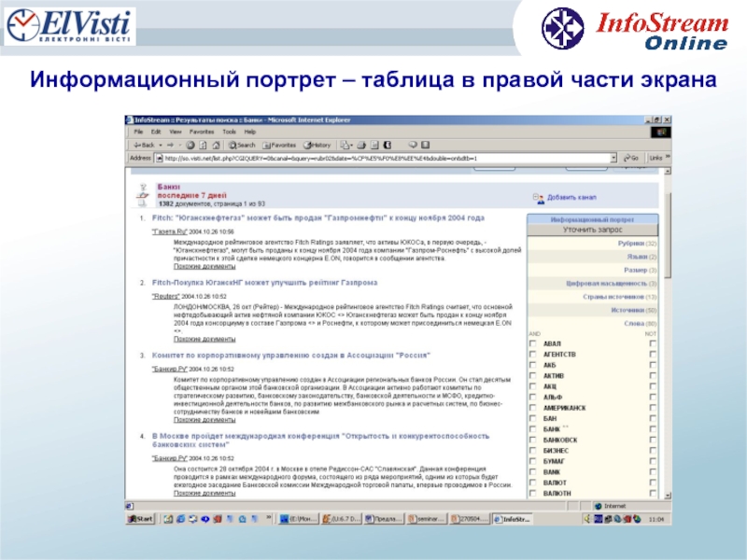The image size is (747, 560).
Task: Expand the Размер (3) section
Action: tap(641, 270)
